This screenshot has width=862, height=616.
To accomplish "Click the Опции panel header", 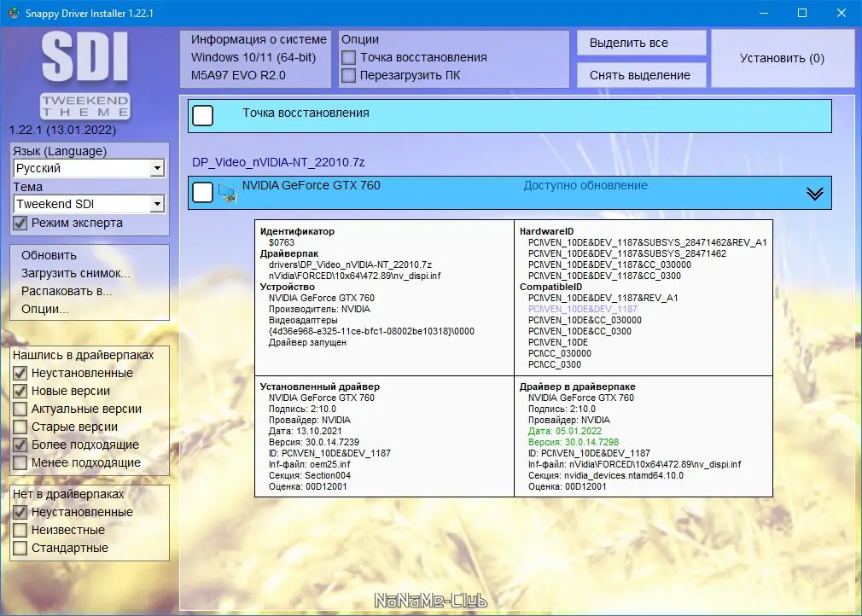I will pyautogui.click(x=360, y=39).
